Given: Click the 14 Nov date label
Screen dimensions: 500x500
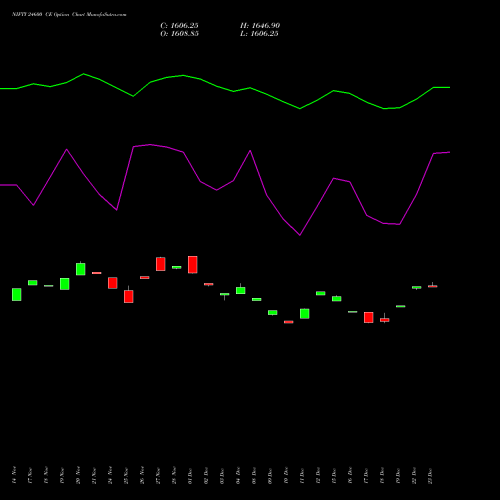Looking at the screenshot, I should 14,475.
